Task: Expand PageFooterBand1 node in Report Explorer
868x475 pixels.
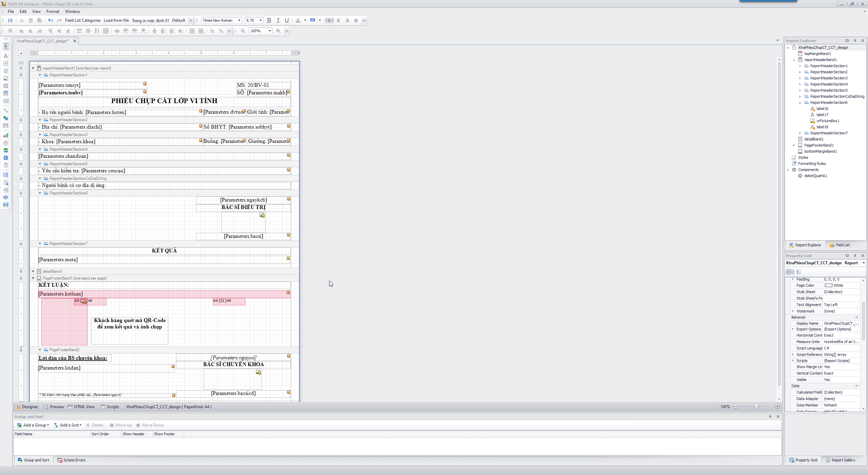Action: pos(794,145)
